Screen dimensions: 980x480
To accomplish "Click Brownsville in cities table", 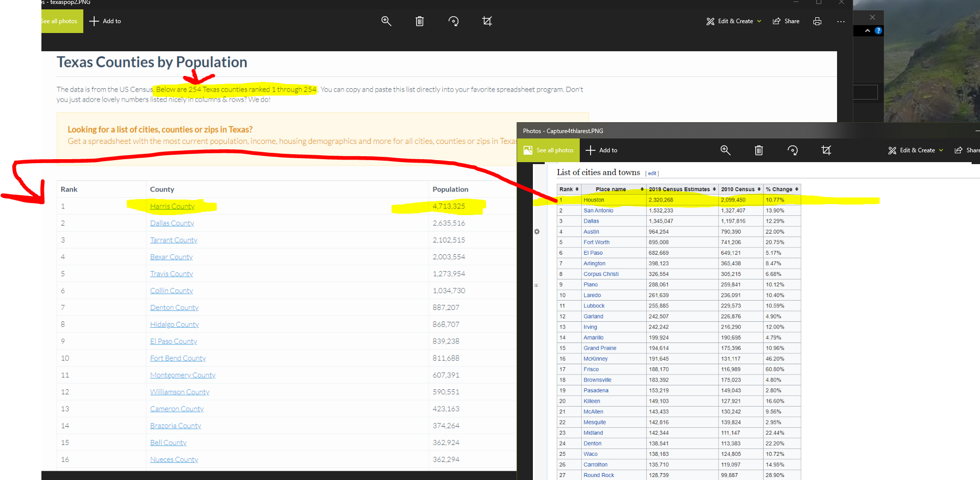I will pos(597,380).
